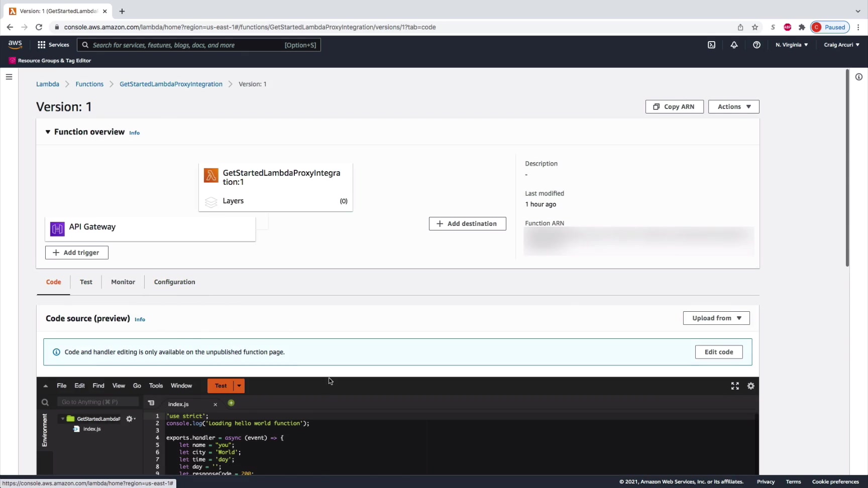Open code editor settings gear

(x=751, y=386)
